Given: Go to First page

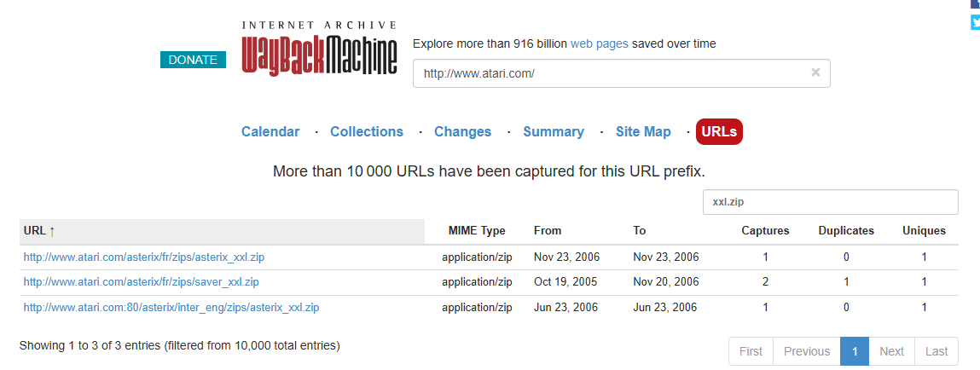Looking at the screenshot, I should point(751,351).
